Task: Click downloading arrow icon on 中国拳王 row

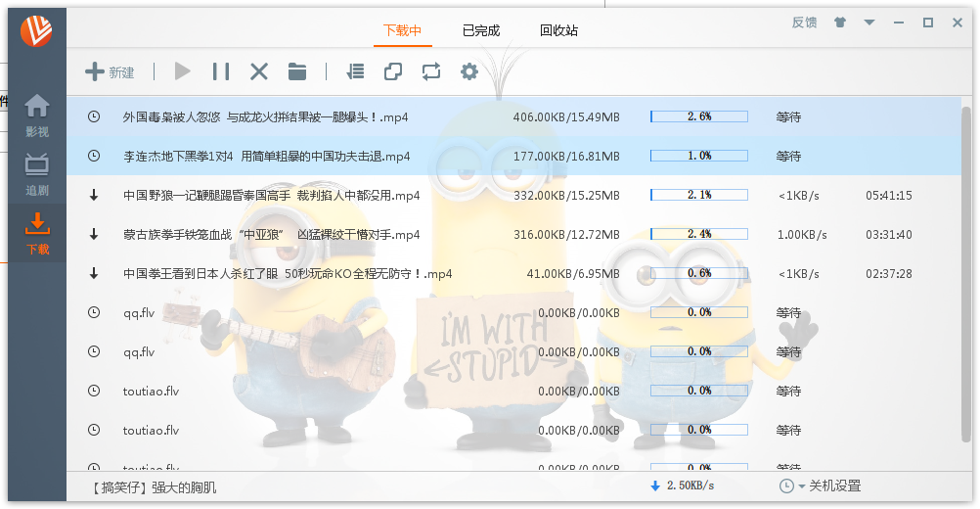Action: tap(94, 273)
